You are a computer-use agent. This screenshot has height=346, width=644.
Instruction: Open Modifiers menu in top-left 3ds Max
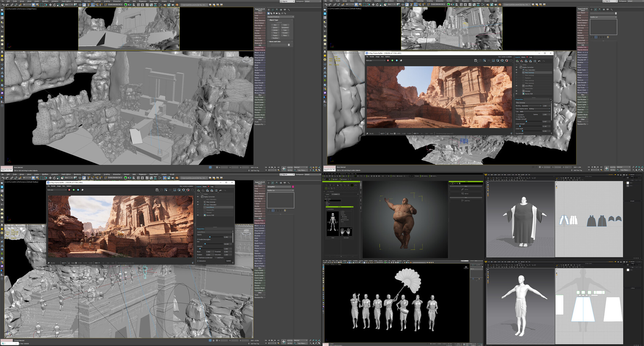[x=45, y=1]
